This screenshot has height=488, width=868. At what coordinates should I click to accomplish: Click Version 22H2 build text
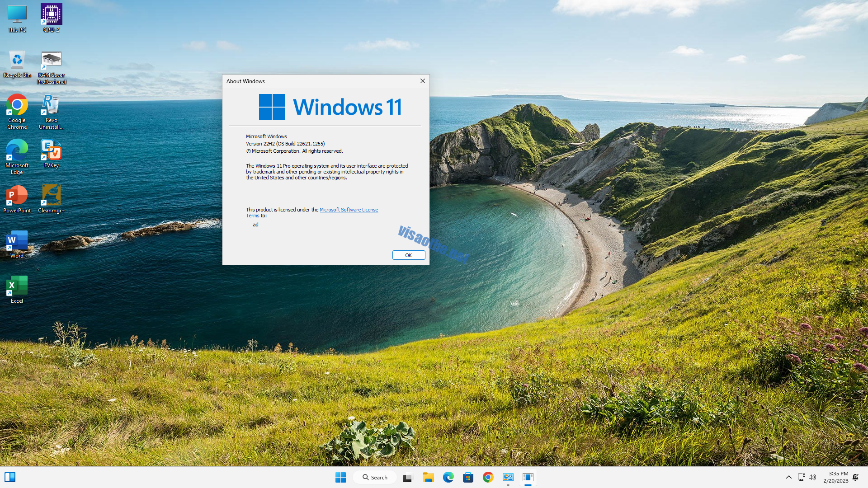pyautogui.click(x=285, y=144)
